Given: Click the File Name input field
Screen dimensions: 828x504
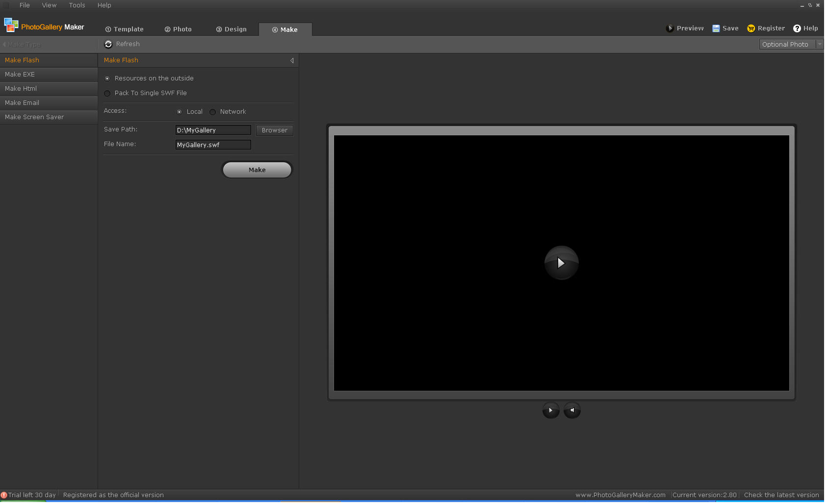Looking at the screenshot, I should tap(213, 145).
